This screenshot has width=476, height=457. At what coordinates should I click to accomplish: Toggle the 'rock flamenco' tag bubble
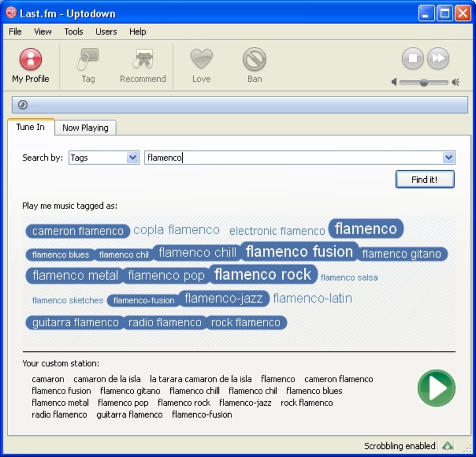tap(246, 322)
